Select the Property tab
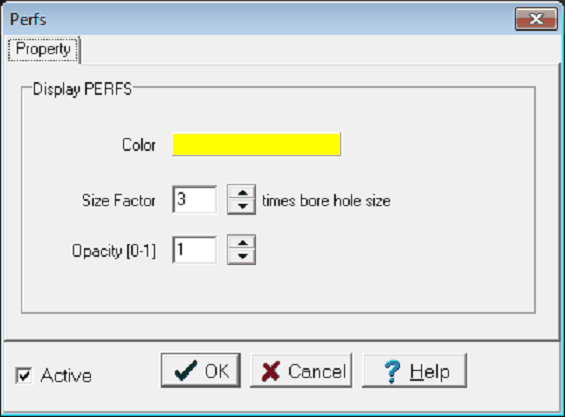Viewport: 566px width, 418px height. [x=43, y=49]
